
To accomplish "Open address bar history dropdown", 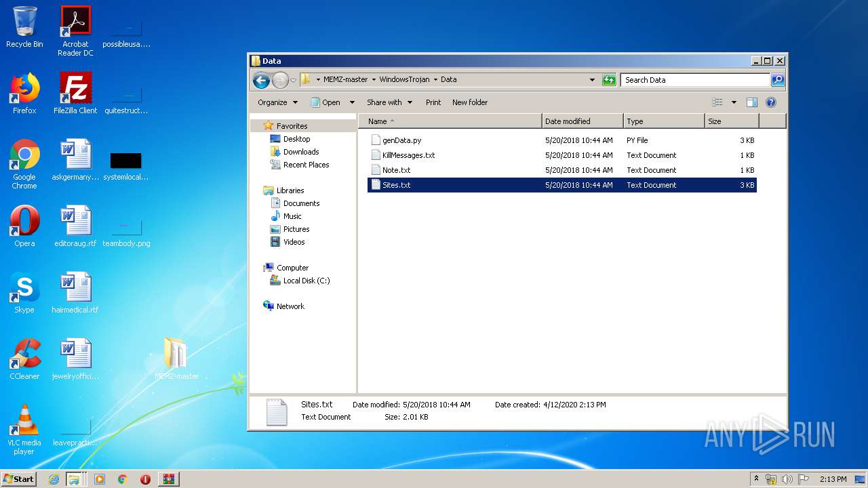I will pos(593,79).
